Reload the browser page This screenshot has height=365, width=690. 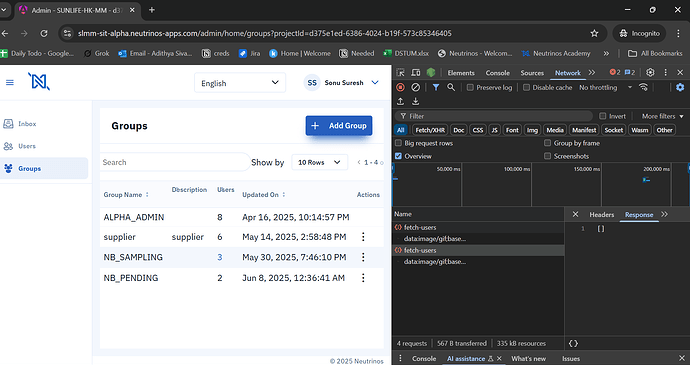pos(44,33)
